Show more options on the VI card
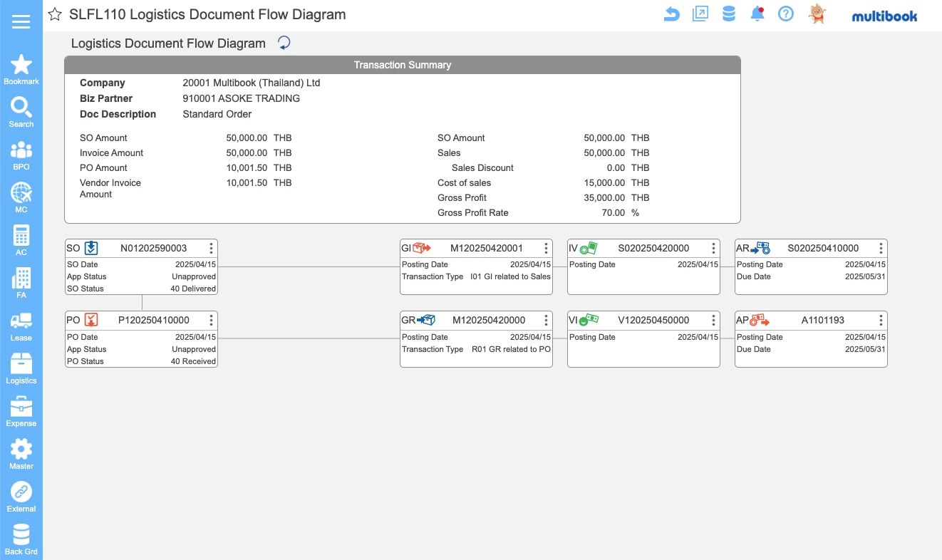Viewport: 942px width, 560px height. (713, 321)
